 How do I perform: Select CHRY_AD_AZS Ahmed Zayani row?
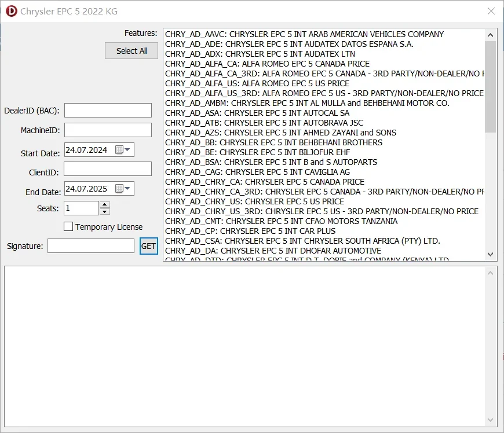pos(324,133)
